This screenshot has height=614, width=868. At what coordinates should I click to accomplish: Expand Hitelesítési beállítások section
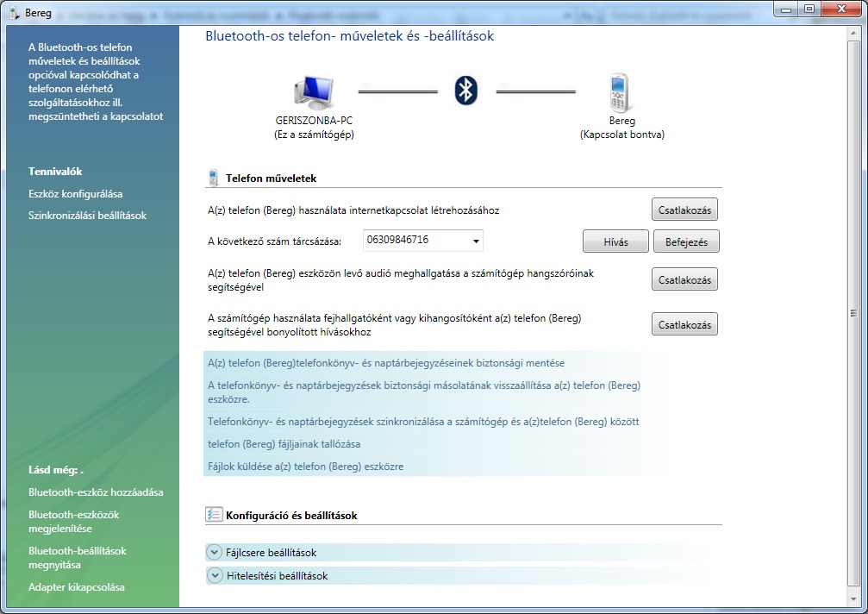tap(214, 575)
